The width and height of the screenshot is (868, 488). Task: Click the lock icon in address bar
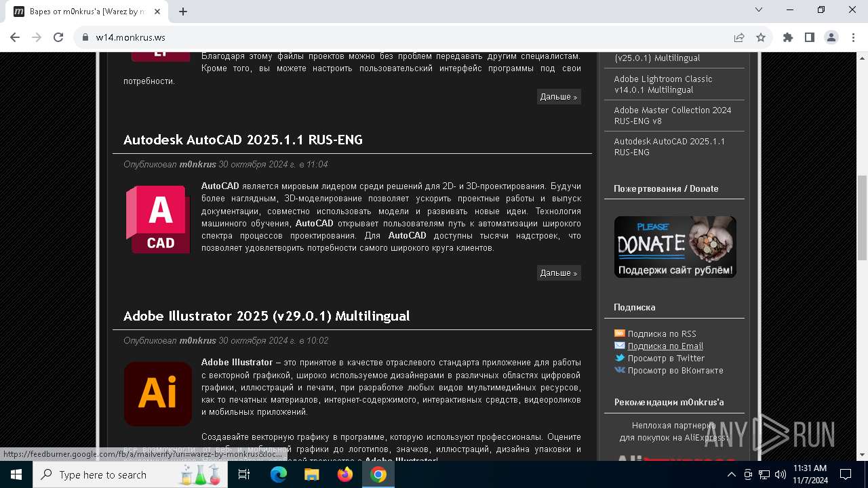85,37
